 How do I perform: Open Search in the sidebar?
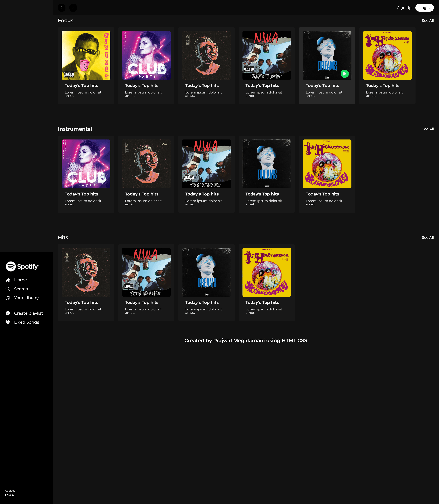coord(21,289)
